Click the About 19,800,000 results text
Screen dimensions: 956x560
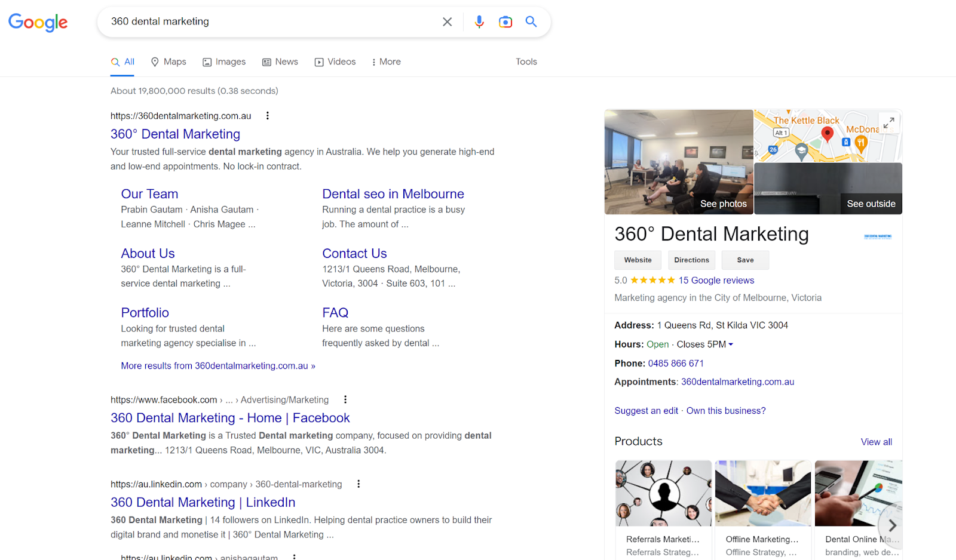(194, 91)
